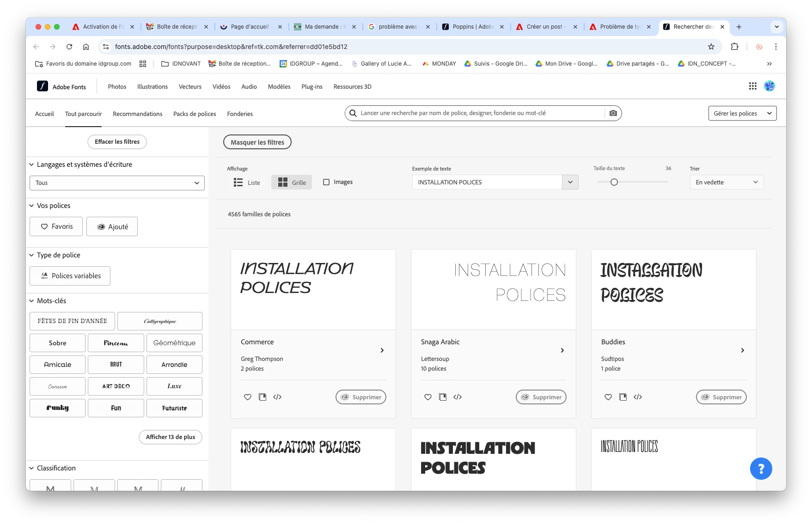This screenshot has width=812, height=525.
Task: Switch display to Grille view
Action: click(x=292, y=183)
